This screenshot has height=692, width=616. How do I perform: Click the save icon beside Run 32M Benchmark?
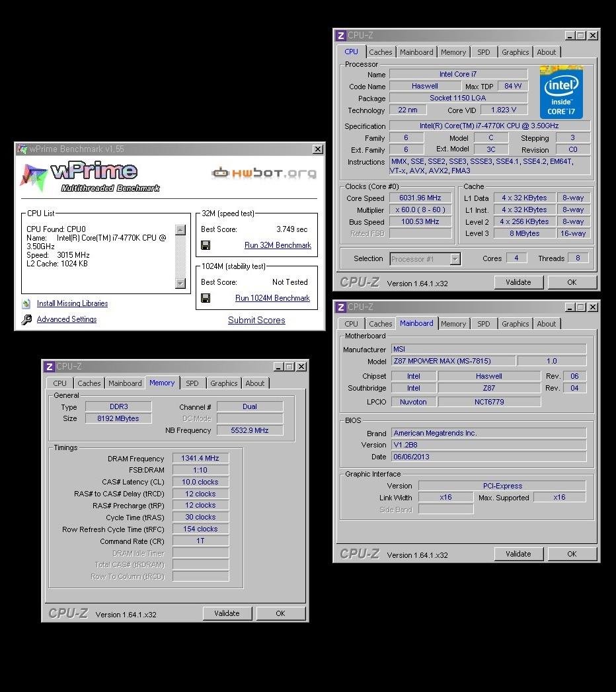coord(206,245)
